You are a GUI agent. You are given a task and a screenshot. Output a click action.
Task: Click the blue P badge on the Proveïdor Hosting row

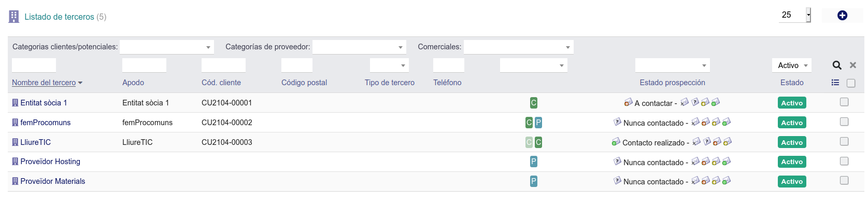click(x=534, y=162)
